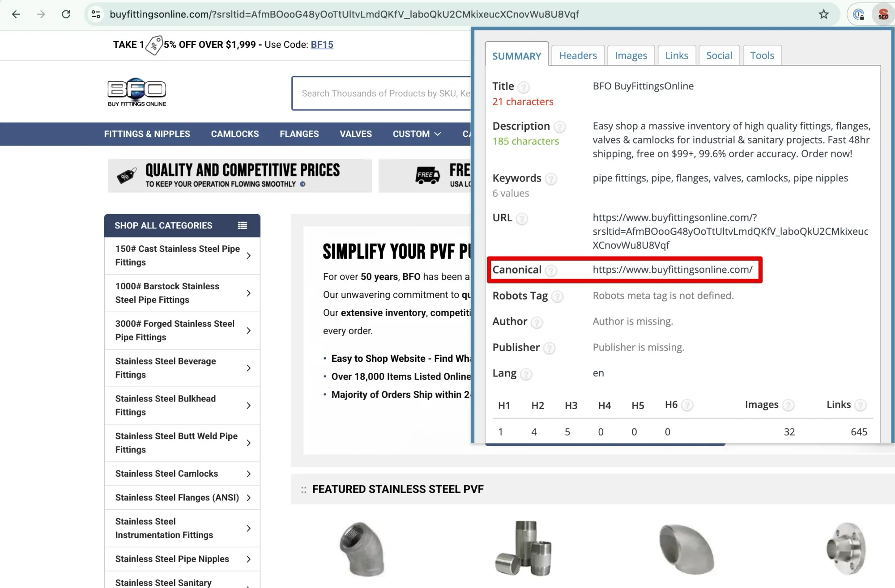Viewport: 895px width, 588px height.
Task: Open the Links tab
Action: tap(677, 55)
